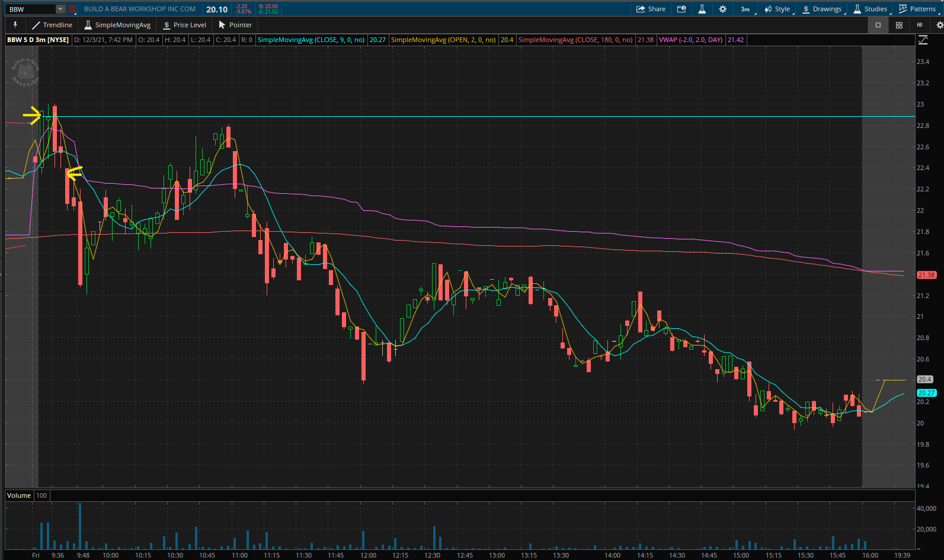944x560 pixels.
Task: Activate the Pointer tool
Action: tap(235, 25)
